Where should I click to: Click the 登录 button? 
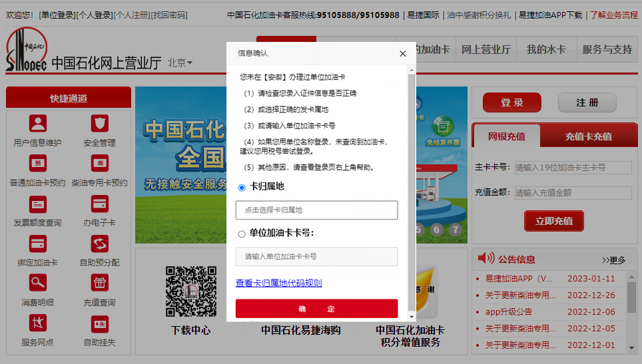(x=511, y=102)
